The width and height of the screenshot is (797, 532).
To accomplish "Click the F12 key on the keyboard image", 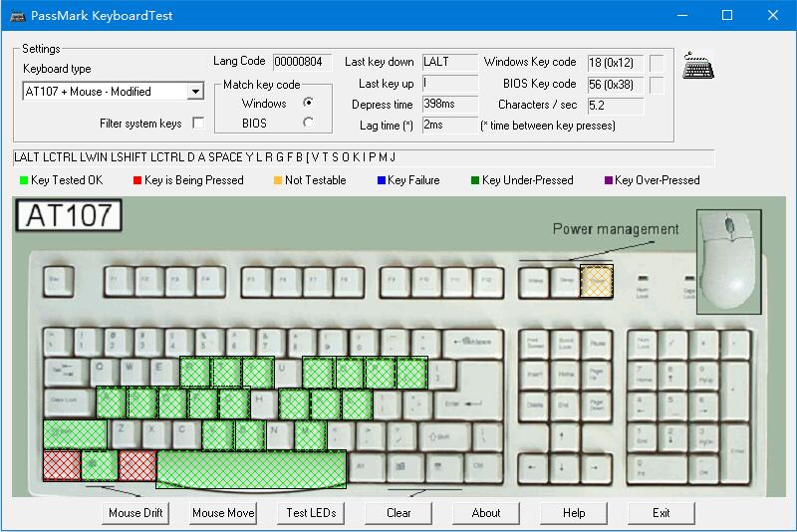I will [x=487, y=281].
